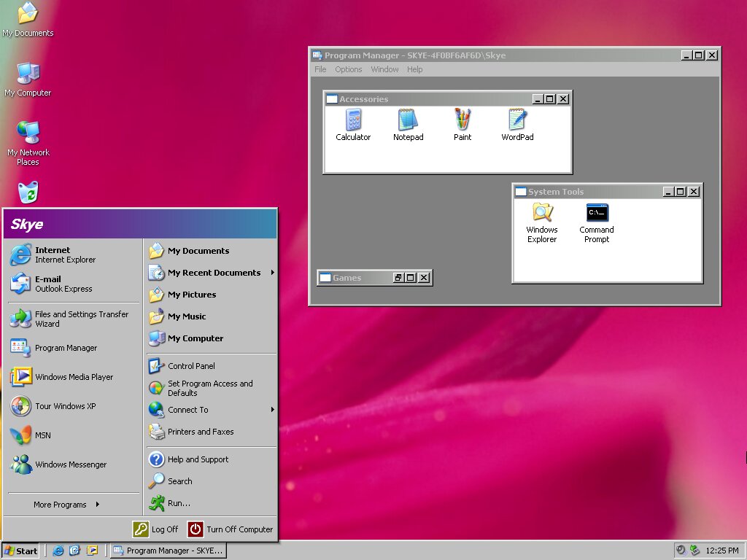The image size is (747, 560).
Task: Expand the More Programs menu
Action: (62, 504)
